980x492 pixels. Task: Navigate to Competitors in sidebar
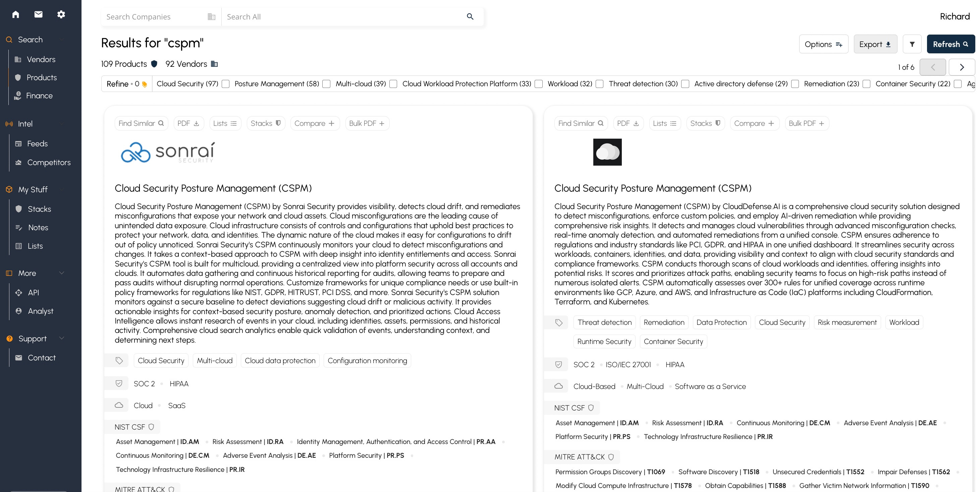pos(49,163)
